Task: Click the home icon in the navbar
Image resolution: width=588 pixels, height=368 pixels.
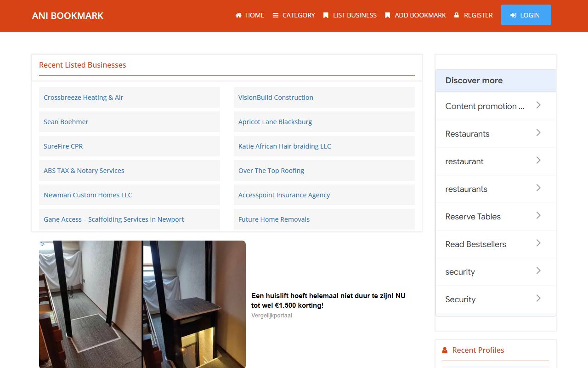Action: 238,15
